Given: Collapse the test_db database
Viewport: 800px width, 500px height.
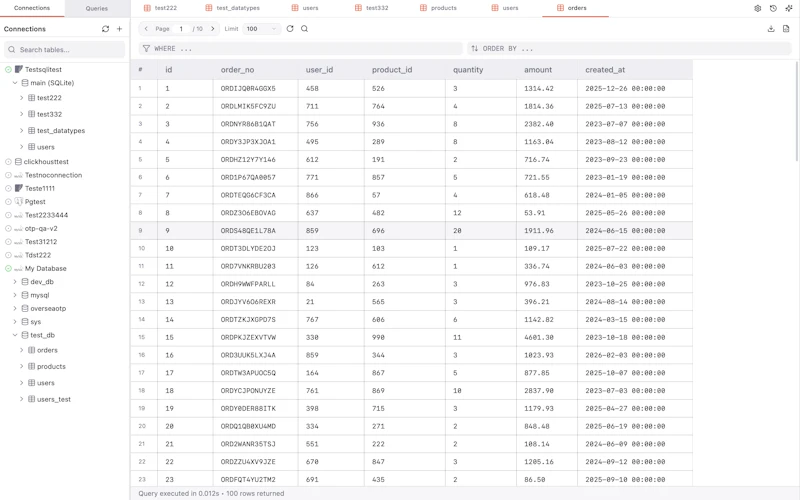Looking at the screenshot, I should pos(15,335).
